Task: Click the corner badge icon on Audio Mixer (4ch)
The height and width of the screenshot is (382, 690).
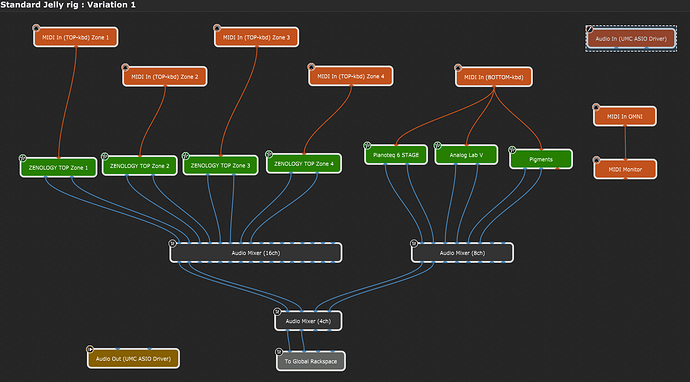Action: pos(277,312)
